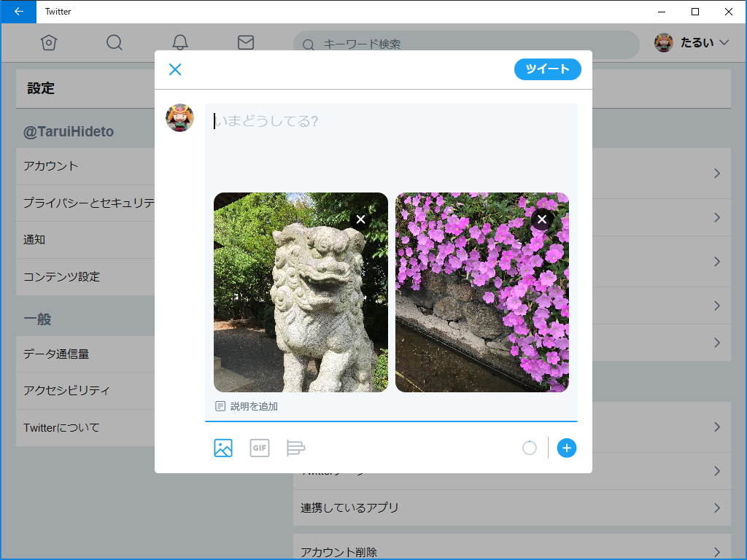747x560 pixels.
Task: Select アカウント in the settings sidebar
Action: pos(73,167)
